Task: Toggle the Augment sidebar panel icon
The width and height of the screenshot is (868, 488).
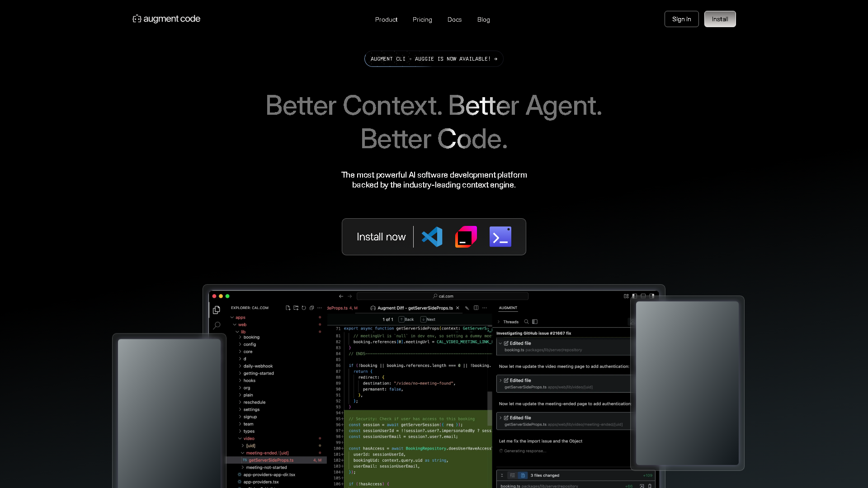Action: tap(535, 322)
